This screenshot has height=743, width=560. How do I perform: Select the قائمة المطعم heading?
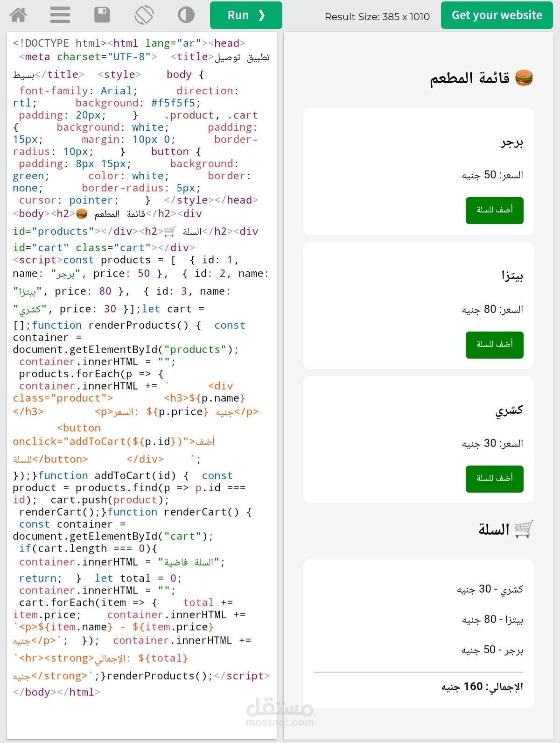(469, 78)
